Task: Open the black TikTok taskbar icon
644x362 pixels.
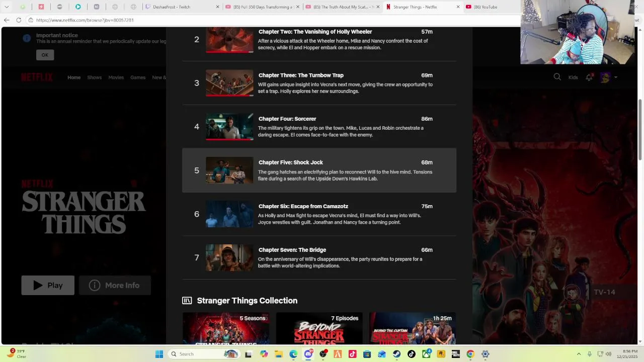Action: click(412, 354)
